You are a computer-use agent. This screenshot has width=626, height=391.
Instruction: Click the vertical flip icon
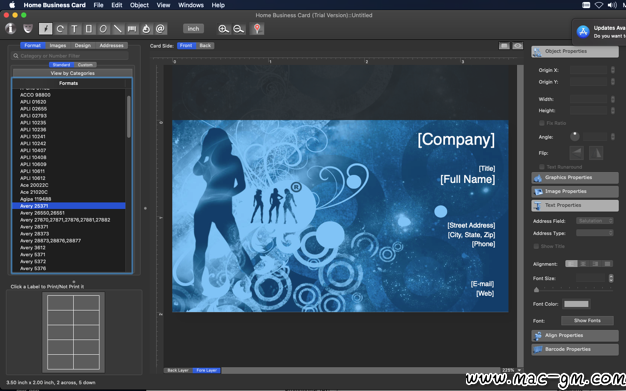tap(596, 153)
